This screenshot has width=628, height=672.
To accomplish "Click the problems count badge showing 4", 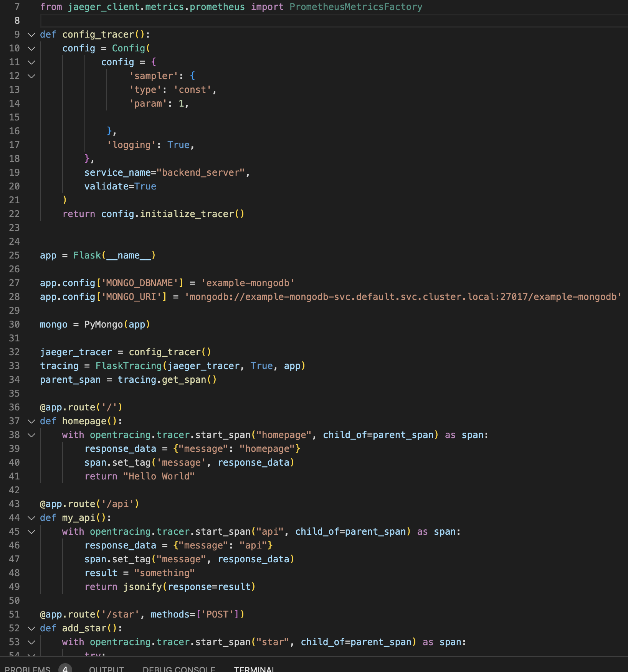I will [x=65, y=668].
